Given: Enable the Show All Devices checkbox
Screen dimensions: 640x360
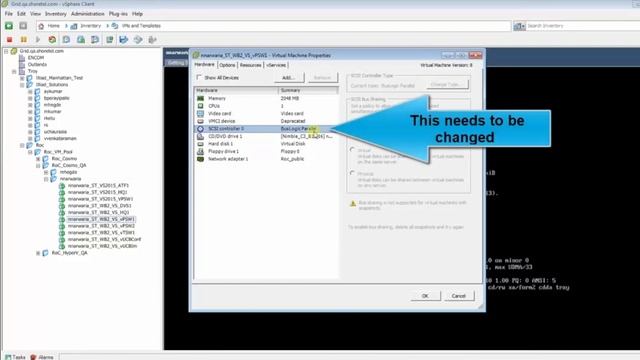Looking at the screenshot, I should click(x=199, y=77).
